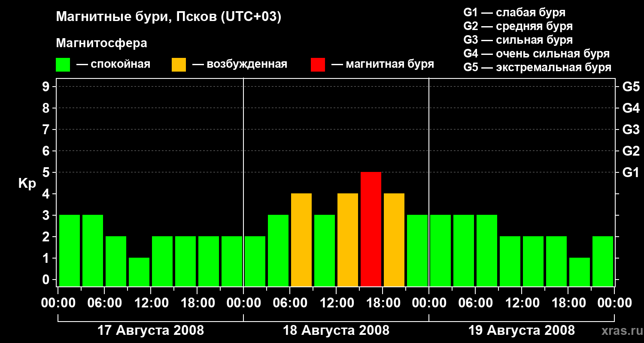Viewport: 644px width, 343px height.
Task: Select the orange bar starting 06:00 on 18 Августа
Action: click(301, 240)
